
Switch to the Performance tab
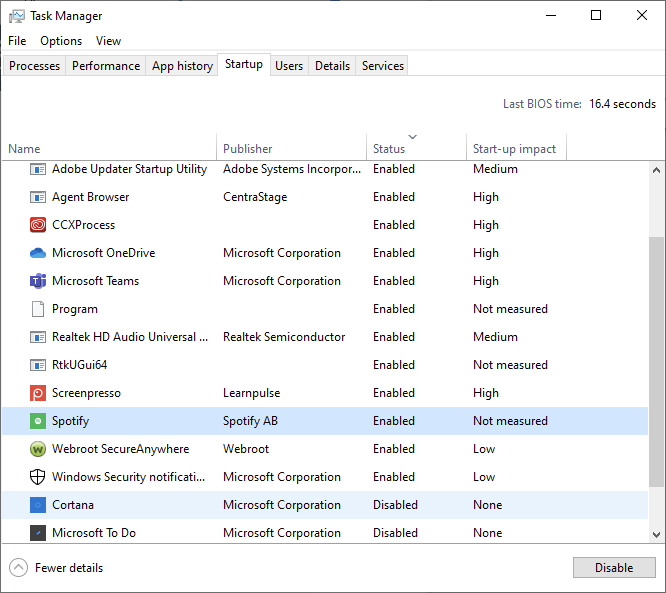106,66
